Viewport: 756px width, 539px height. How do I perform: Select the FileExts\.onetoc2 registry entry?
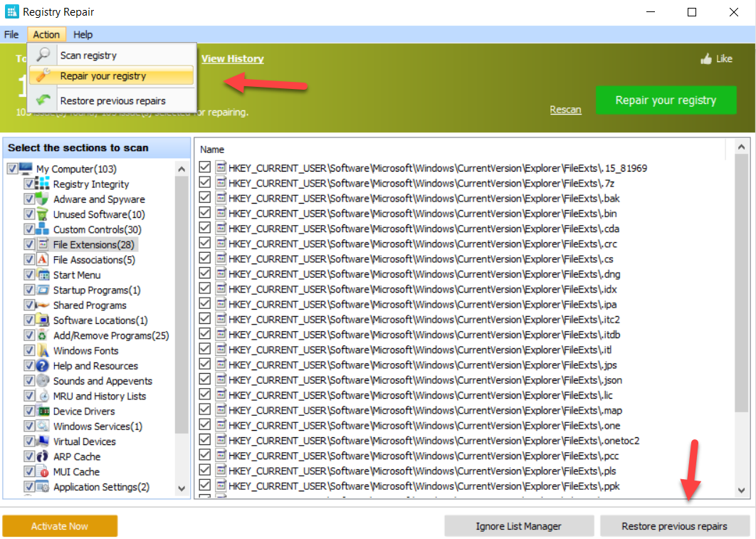pos(434,440)
